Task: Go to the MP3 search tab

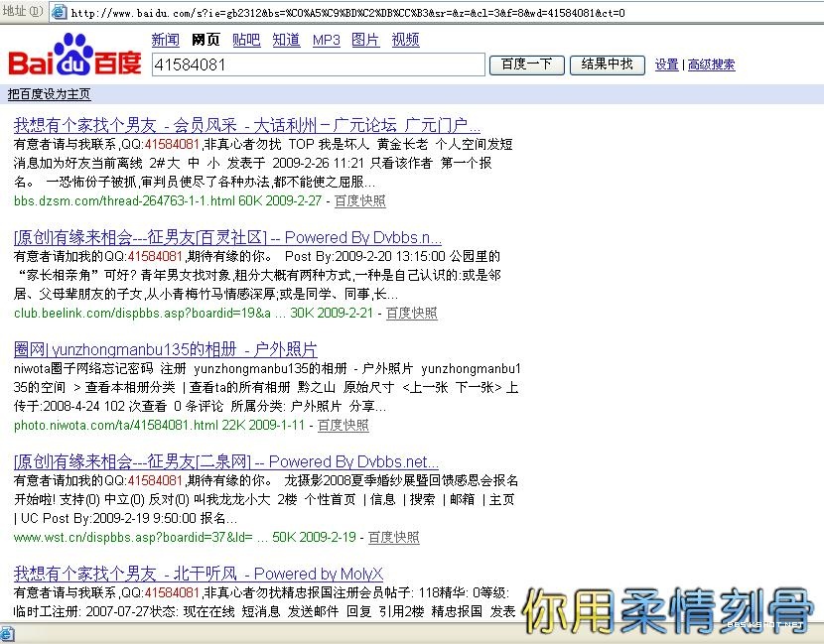Action: [326, 40]
